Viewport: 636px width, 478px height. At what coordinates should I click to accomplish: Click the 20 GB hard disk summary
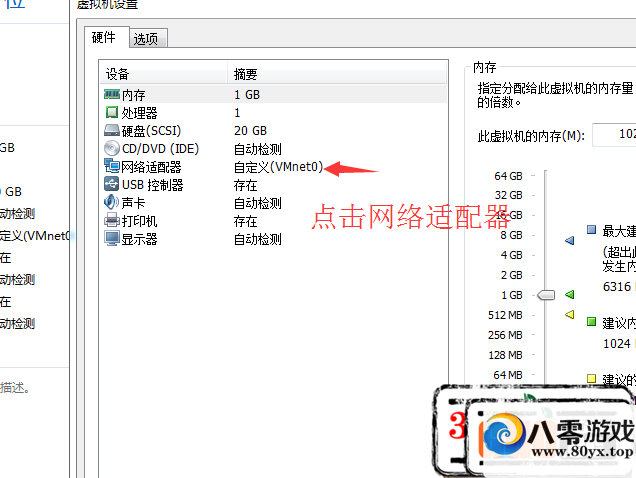pyautogui.click(x=250, y=131)
